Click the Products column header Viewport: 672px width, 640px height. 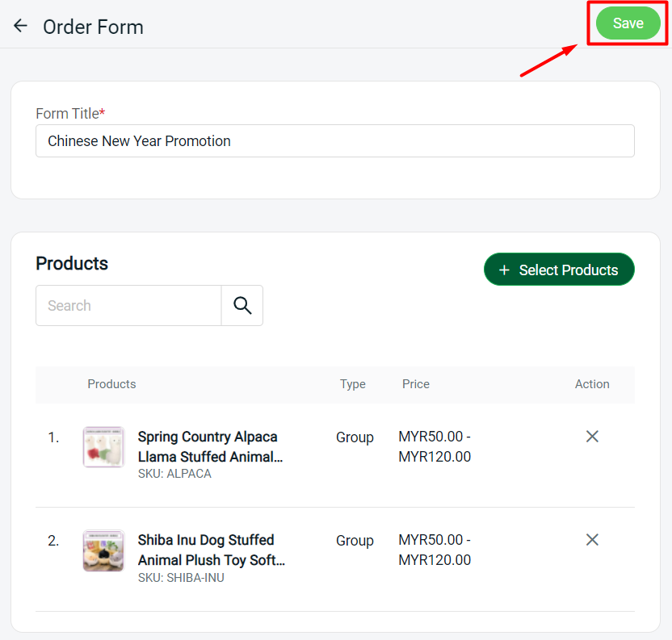point(111,384)
